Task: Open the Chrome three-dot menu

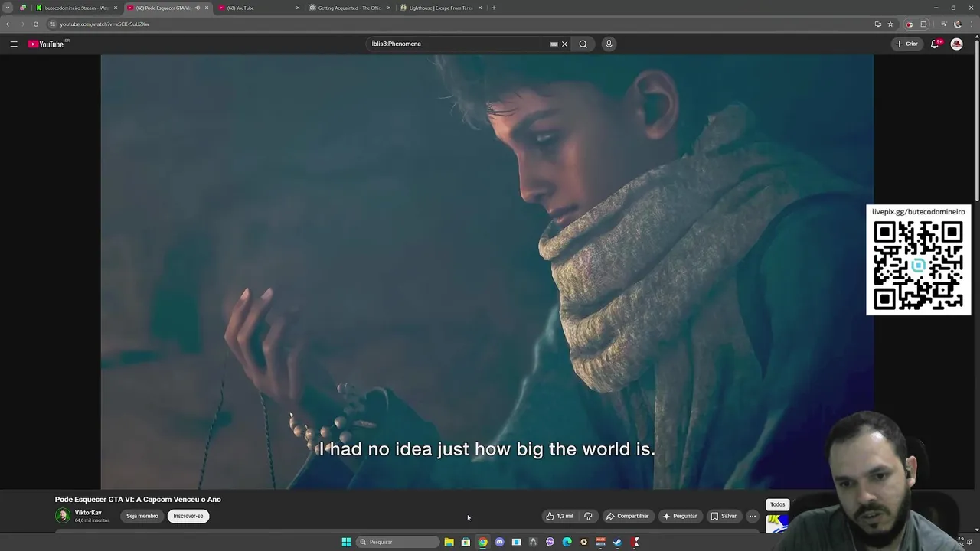Action: (x=971, y=24)
